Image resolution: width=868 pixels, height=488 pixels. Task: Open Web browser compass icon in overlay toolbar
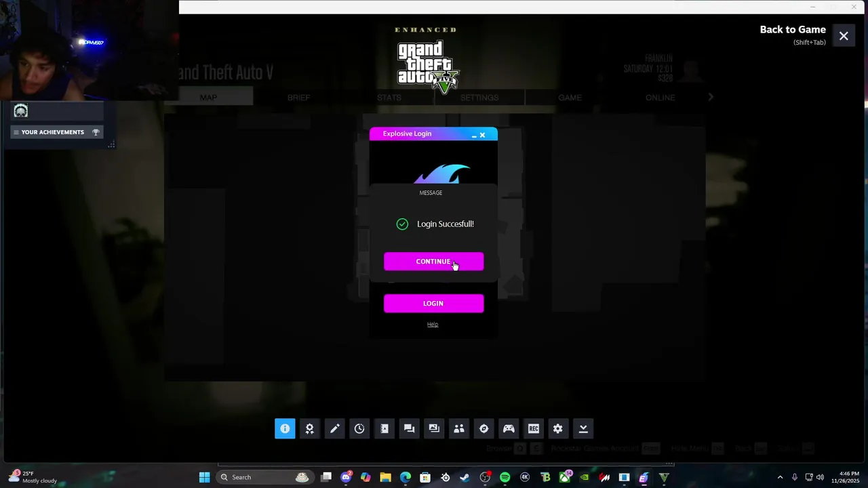click(484, 428)
